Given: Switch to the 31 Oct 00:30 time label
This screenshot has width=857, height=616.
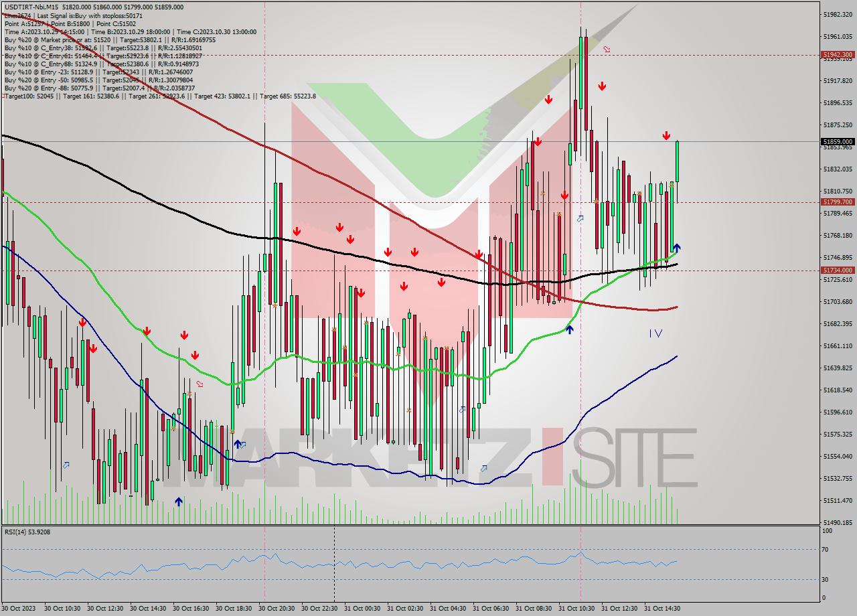Looking at the screenshot, I should coord(365,609).
